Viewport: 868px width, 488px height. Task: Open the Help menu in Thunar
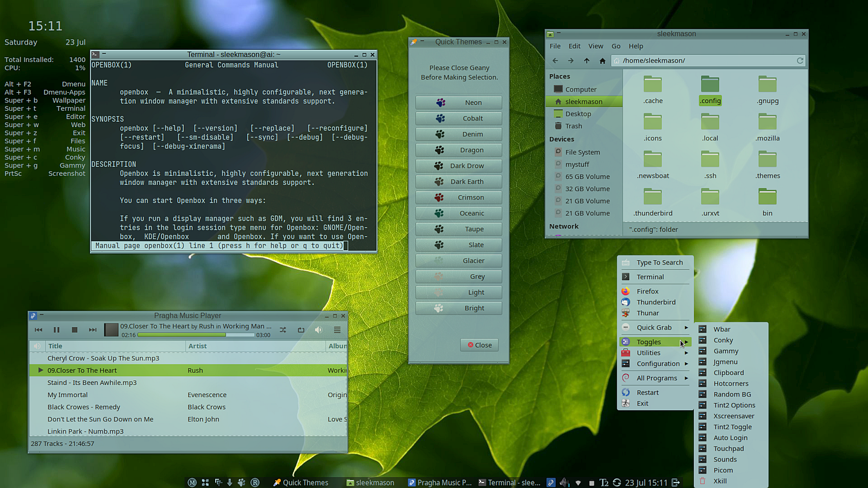click(636, 46)
